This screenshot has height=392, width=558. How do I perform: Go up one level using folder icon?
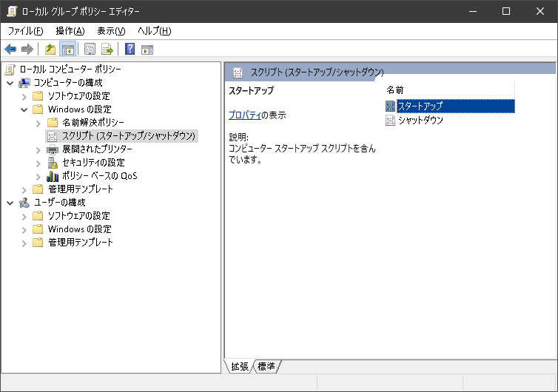point(50,49)
